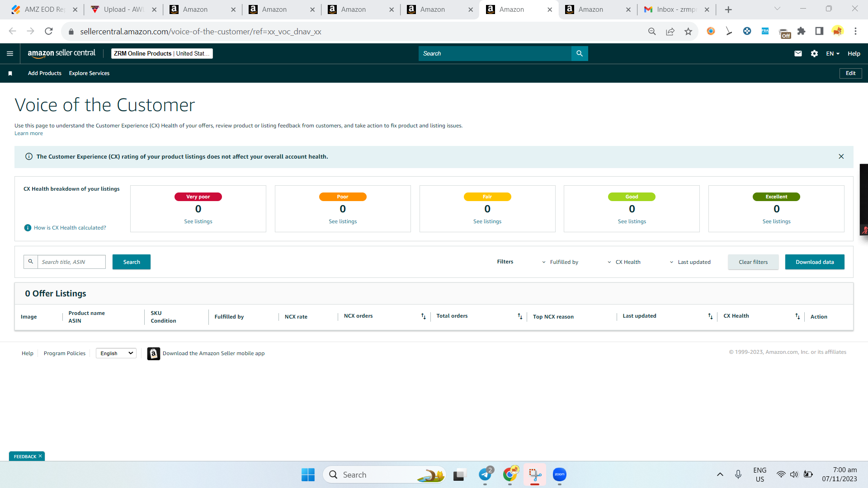Close the FEEDBACK tab

pos(40,456)
